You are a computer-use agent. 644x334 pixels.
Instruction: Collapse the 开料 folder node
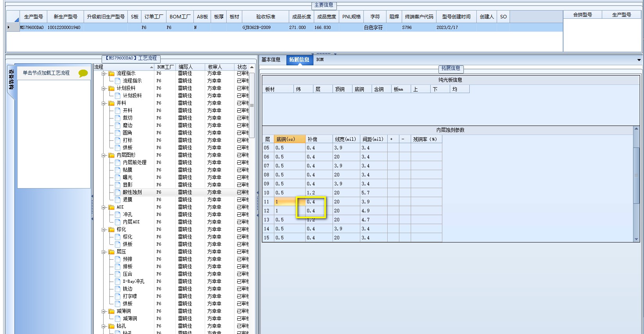click(x=104, y=103)
